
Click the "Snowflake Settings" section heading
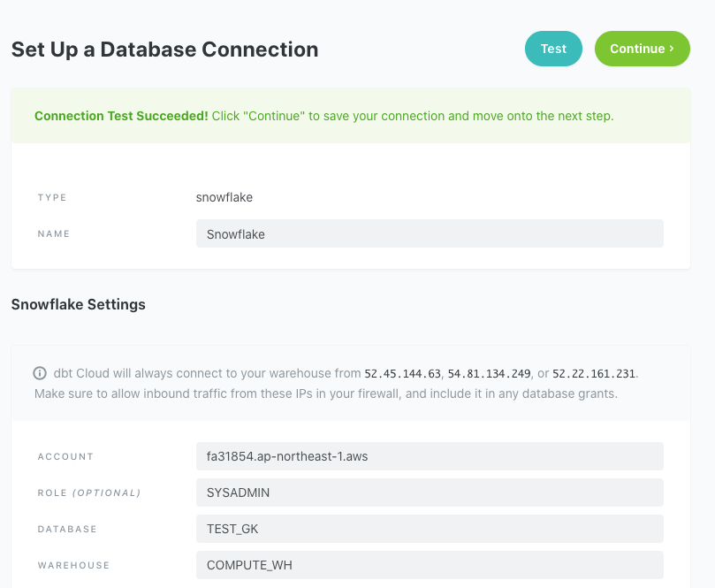pyautogui.click(x=79, y=304)
